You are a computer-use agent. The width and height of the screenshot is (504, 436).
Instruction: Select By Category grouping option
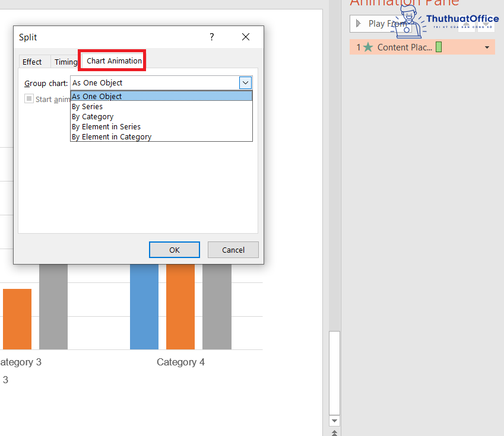click(x=93, y=117)
